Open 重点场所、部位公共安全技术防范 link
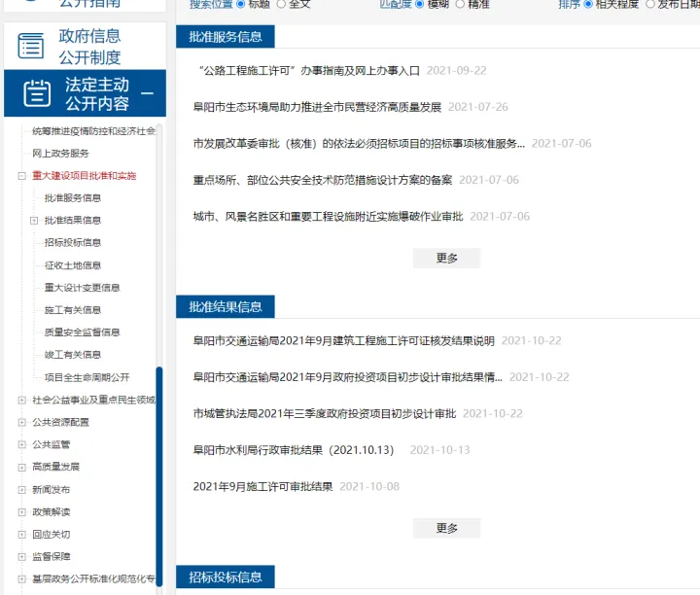The width and height of the screenshot is (700, 595). point(323,180)
